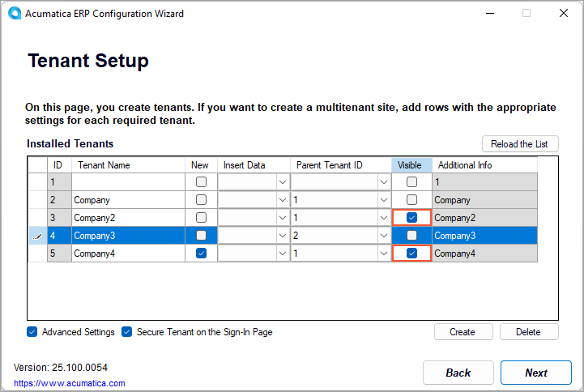This screenshot has width=584, height=392.
Task: Open Parent Tenant ID dropdown for Company4
Action: (384, 254)
